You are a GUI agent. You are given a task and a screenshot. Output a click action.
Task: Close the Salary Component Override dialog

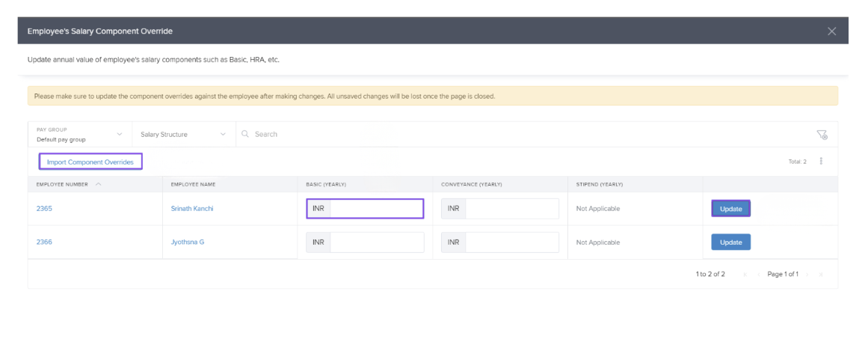831,31
